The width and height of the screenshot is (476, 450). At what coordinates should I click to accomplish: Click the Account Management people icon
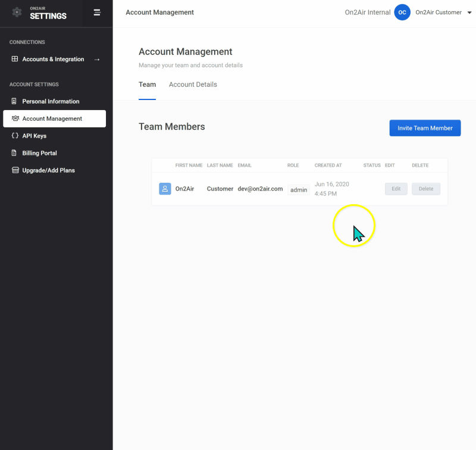click(x=15, y=118)
